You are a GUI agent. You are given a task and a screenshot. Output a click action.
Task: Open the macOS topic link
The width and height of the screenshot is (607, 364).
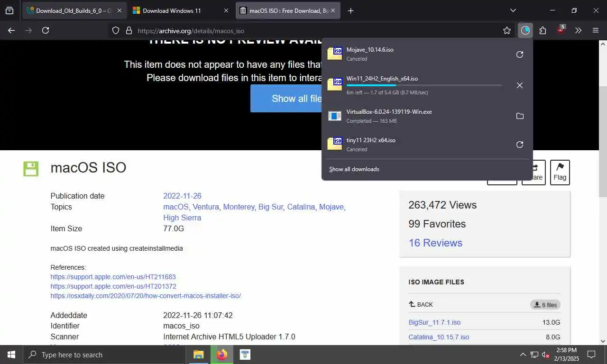[176, 207]
